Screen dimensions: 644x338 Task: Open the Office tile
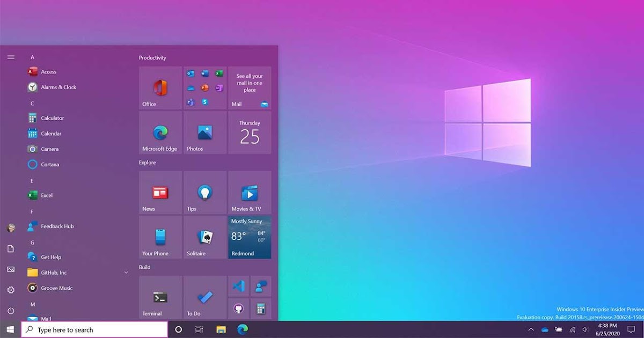160,88
